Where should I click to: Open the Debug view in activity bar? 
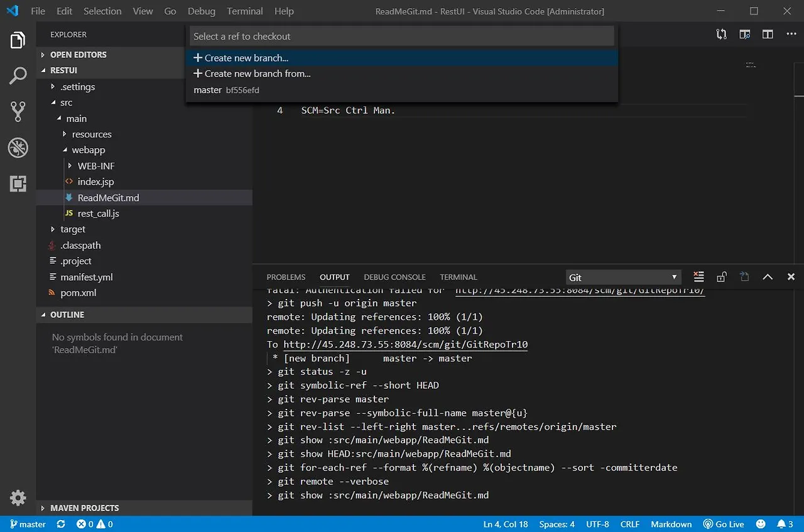pyautogui.click(x=18, y=148)
